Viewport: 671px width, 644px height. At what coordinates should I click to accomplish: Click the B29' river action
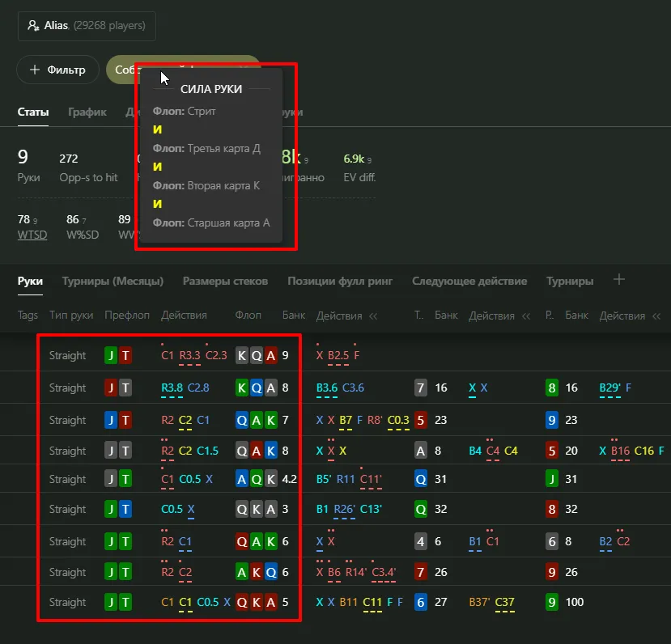coord(609,388)
